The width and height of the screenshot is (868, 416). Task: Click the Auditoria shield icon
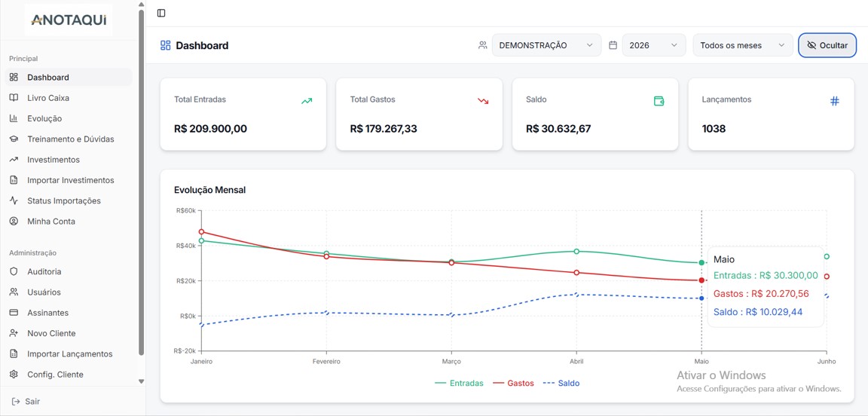(x=14, y=271)
